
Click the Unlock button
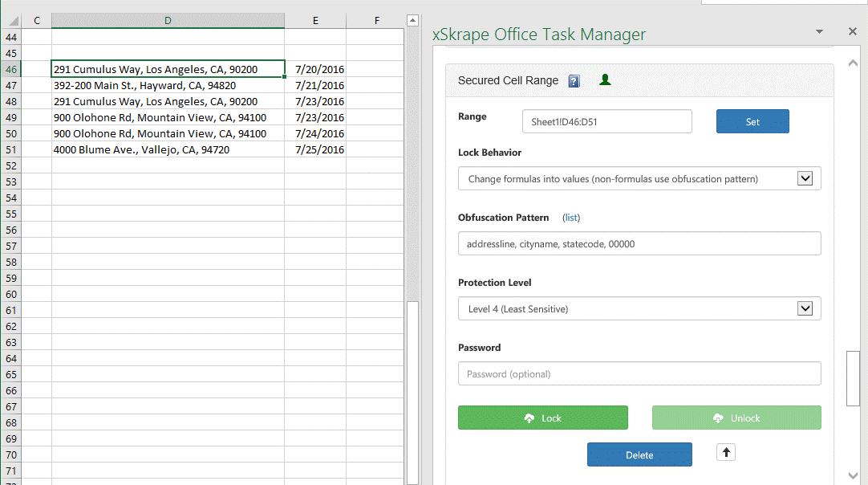click(x=736, y=418)
